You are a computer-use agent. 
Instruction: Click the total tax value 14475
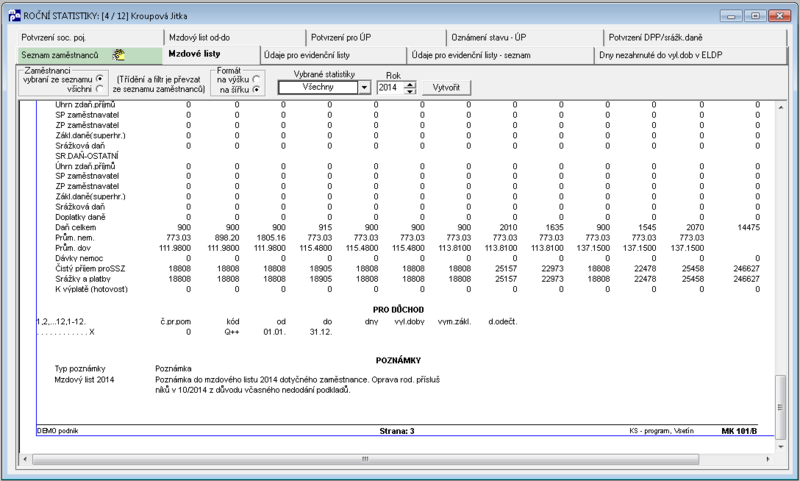748,227
